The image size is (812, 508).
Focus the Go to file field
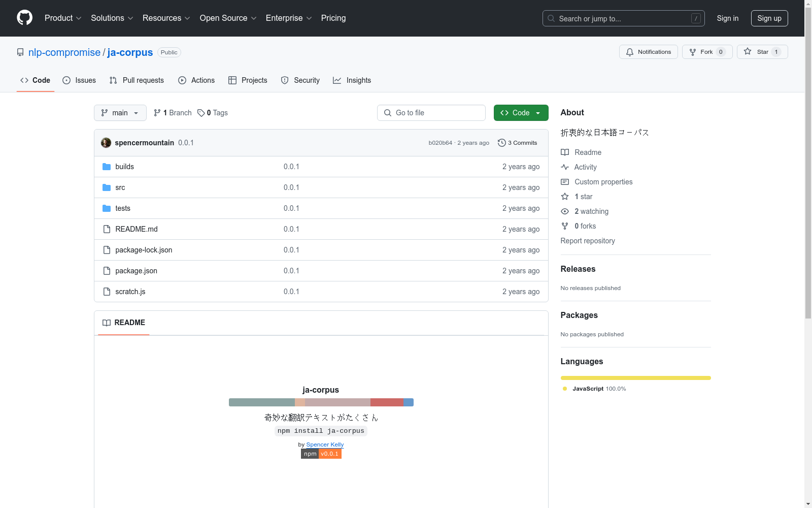(x=431, y=113)
